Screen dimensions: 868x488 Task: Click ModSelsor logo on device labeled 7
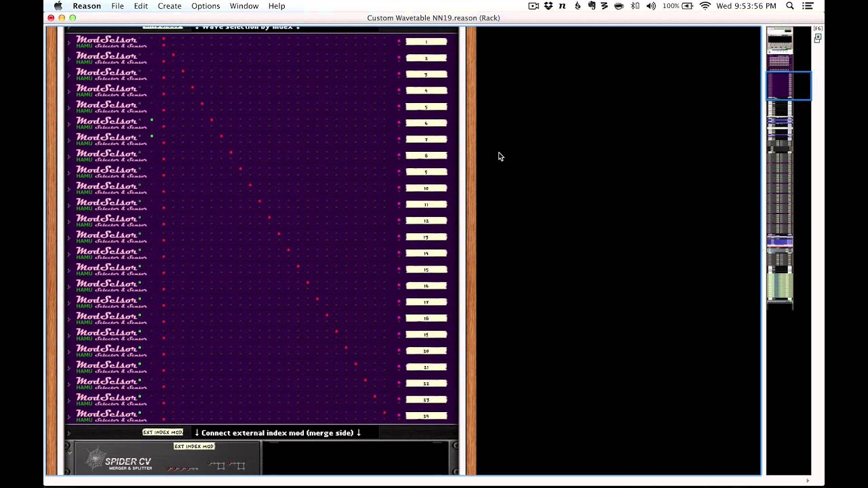coord(106,137)
